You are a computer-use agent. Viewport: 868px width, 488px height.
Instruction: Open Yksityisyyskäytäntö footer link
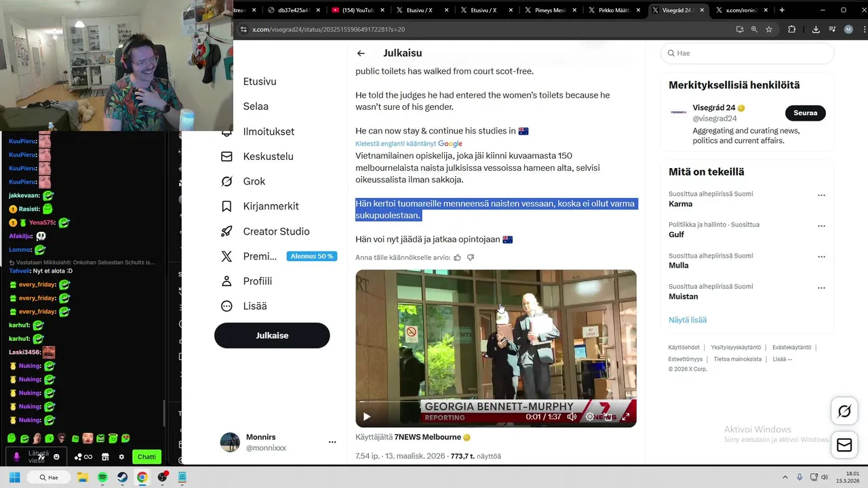pyautogui.click(x=736, y=348)
